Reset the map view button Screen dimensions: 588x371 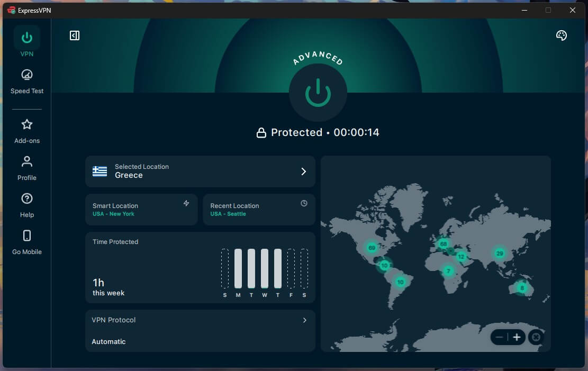pos(536,337)
